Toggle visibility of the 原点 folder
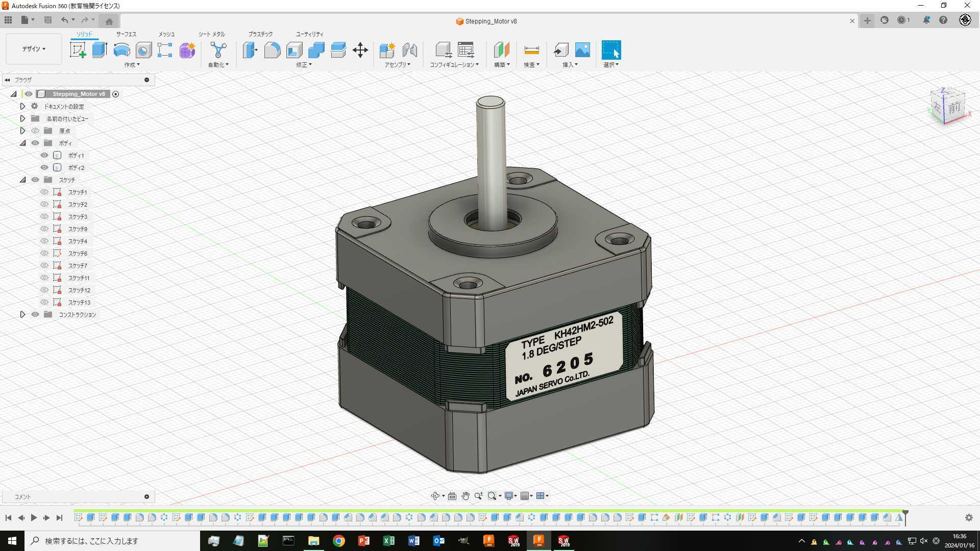 point(35,131)
